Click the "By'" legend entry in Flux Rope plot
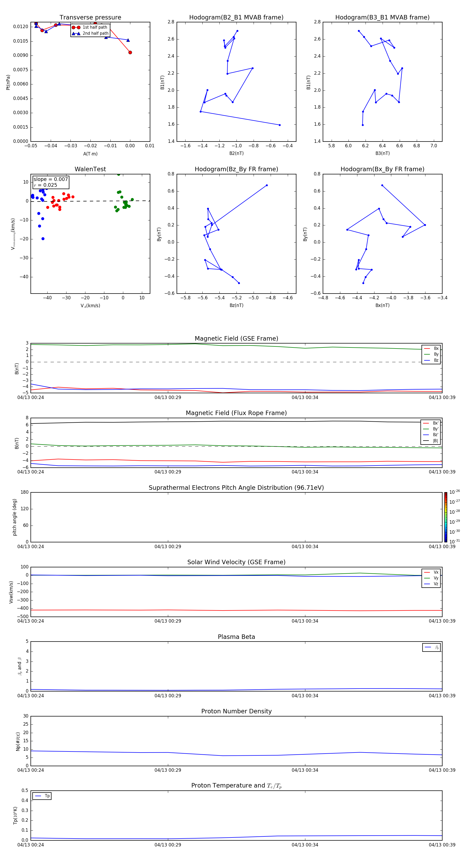 [x=431, y=429]
